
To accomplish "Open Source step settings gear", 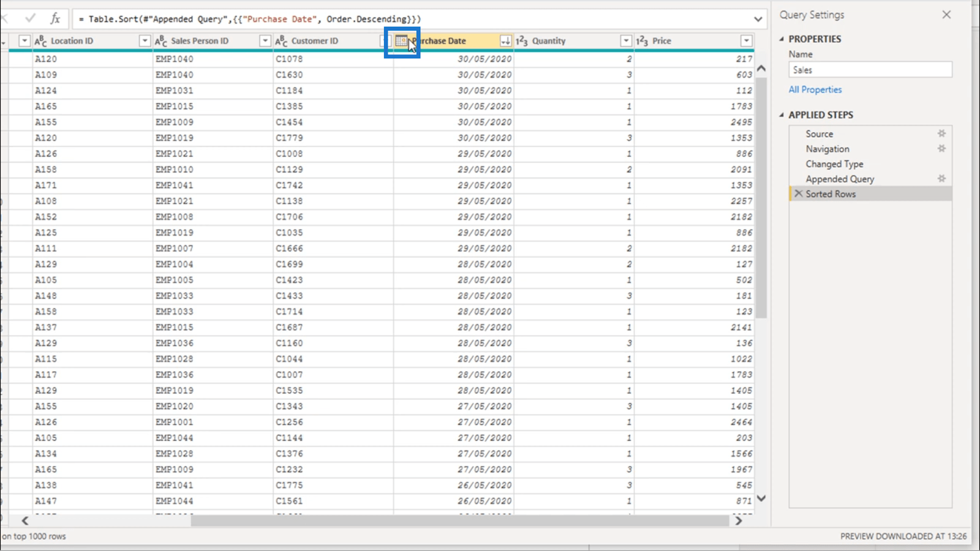I will click(941, 133).
